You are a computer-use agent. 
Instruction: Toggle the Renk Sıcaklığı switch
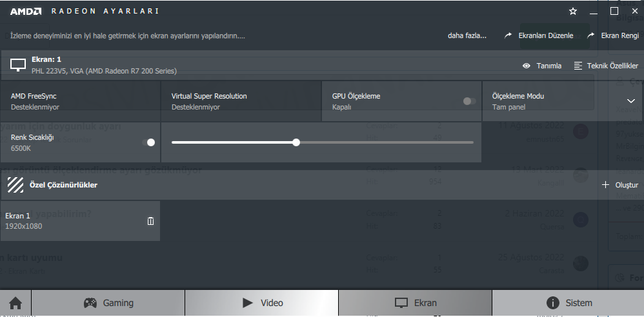pos(148,142)
